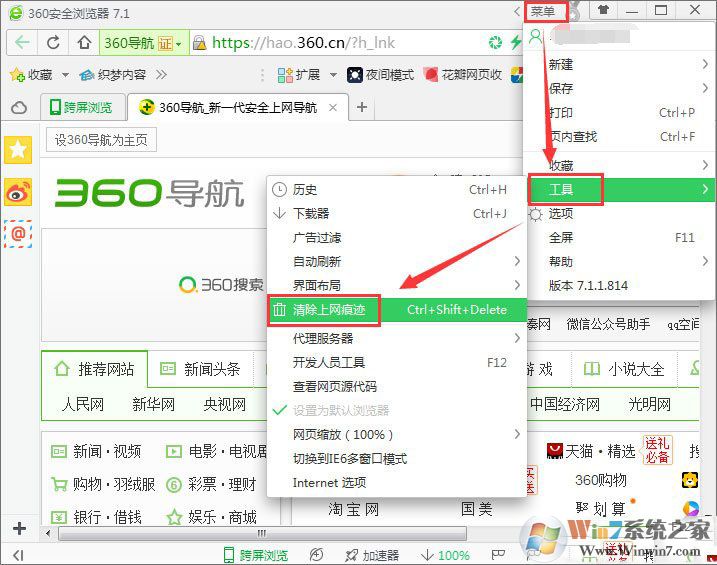Close the 360导航 tab

pyautogui.click(x=333, y=108)
